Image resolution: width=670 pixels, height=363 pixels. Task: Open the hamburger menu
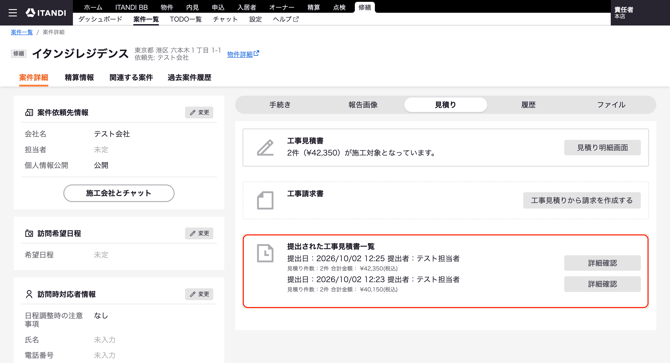point(13,13)
